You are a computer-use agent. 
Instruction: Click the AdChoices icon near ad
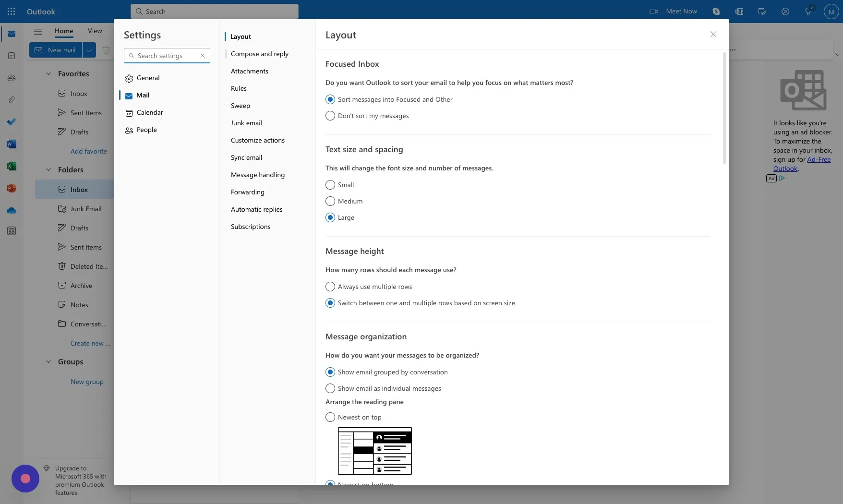[x=782, y=178]
